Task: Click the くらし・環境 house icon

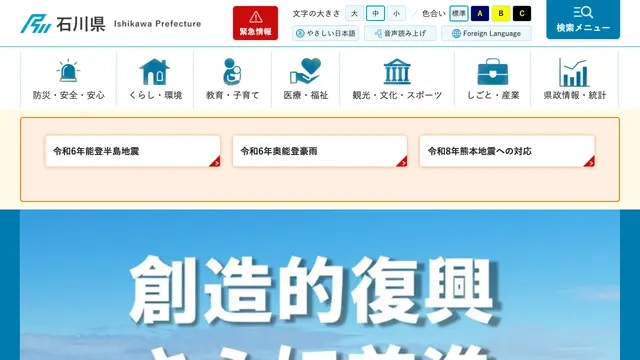Action: [x=155, y=72]
